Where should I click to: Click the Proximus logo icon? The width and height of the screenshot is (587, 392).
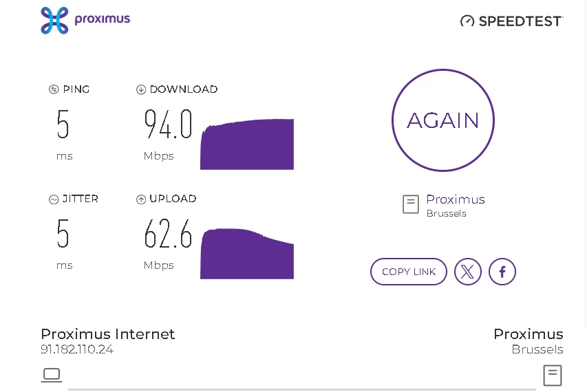pyautogui.click(x=54, y=20)
